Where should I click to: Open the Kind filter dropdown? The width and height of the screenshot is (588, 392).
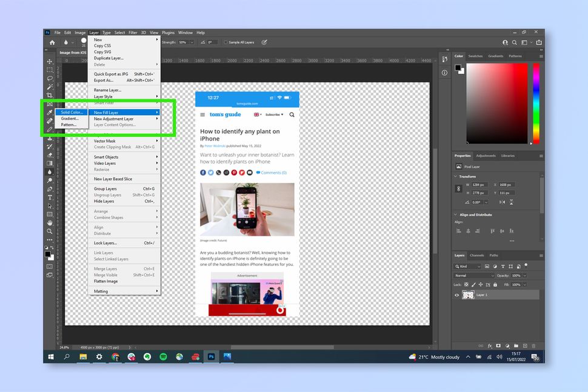pyautogui.click(x=467, y=267)
